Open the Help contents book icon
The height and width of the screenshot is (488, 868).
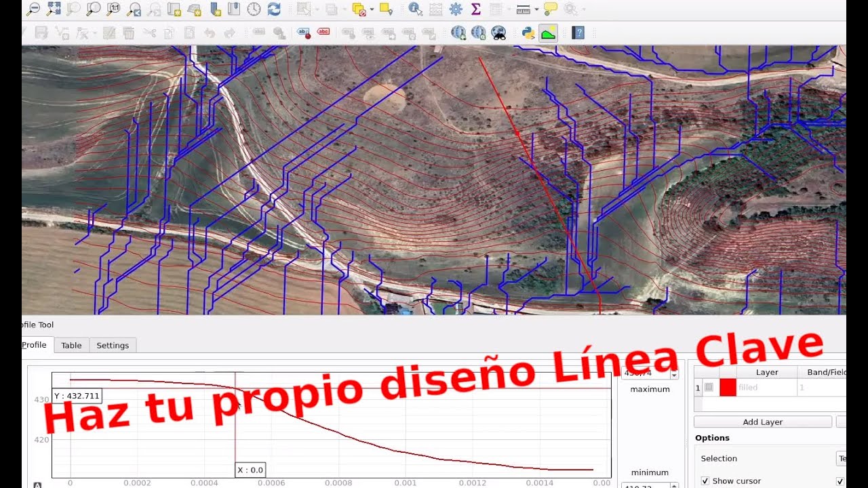[578, 33]
